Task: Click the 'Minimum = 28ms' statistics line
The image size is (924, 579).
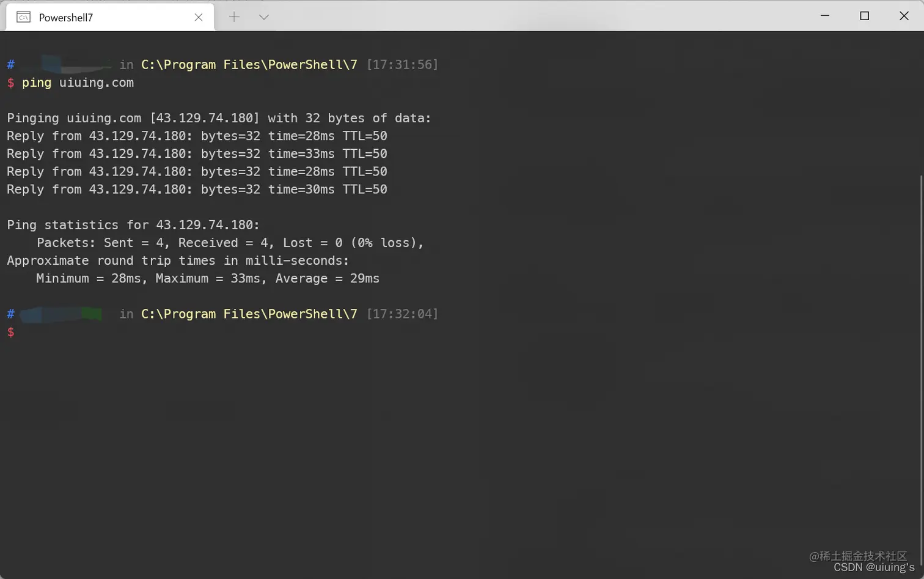Action: pos(208,278)
